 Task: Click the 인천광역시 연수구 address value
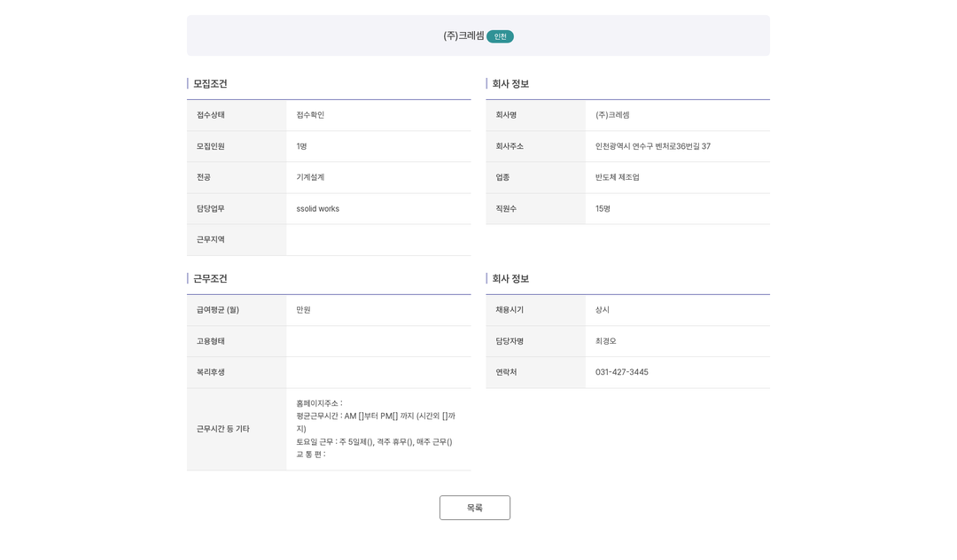pos(652,146)
